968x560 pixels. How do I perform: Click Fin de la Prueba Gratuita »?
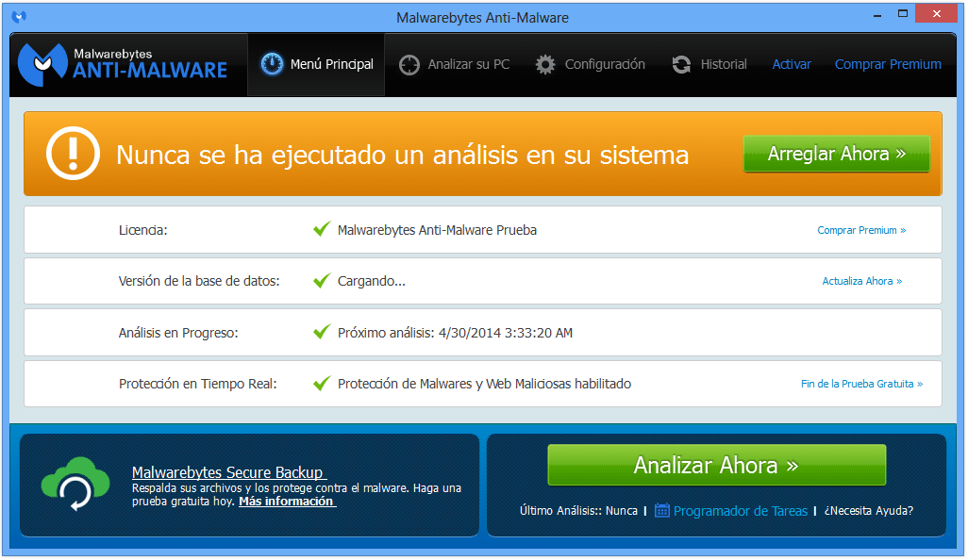(861, 384)
